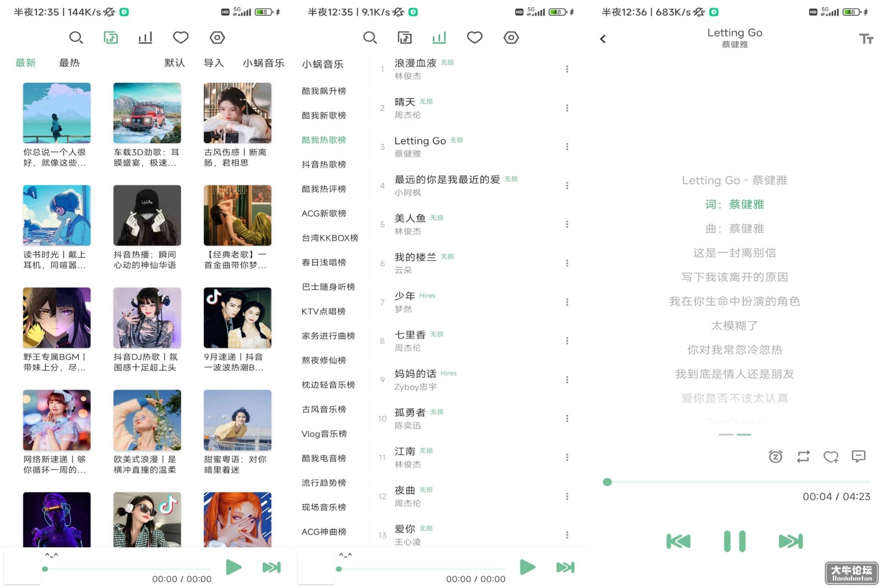The image size is (882, 588).
Task: Set the sleep timer alarm icon
Action: pos(775,456)
